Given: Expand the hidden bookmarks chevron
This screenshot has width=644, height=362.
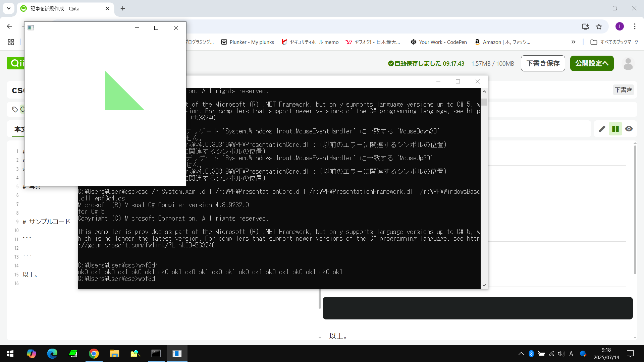Looking at the screenshot, I should [573, 42].
